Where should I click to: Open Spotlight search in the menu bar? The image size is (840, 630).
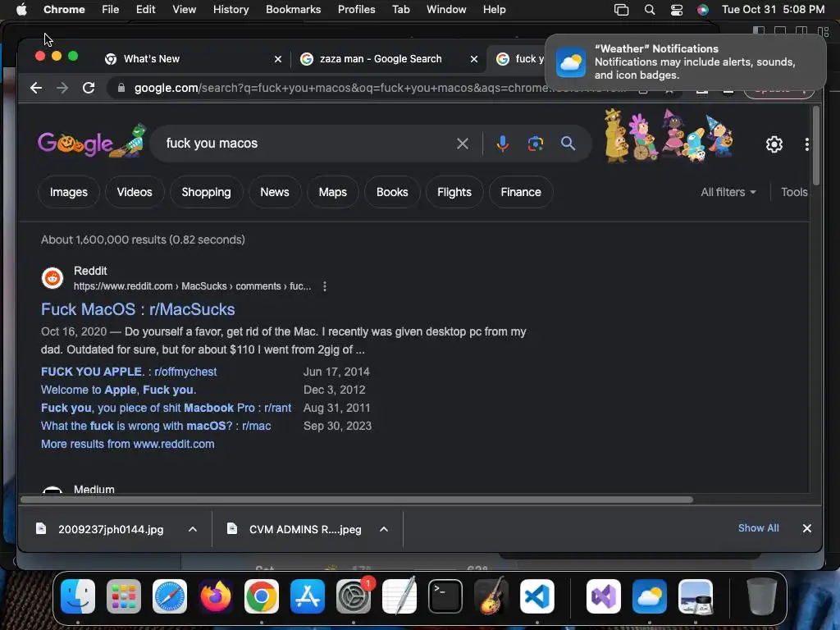(x=650, y=10)
